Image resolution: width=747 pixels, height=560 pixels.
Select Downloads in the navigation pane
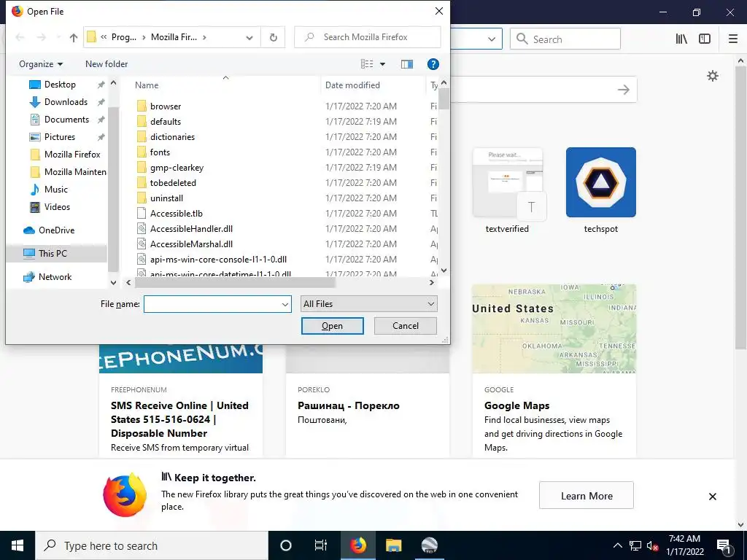pyautogui.click(x=66, y=102)
